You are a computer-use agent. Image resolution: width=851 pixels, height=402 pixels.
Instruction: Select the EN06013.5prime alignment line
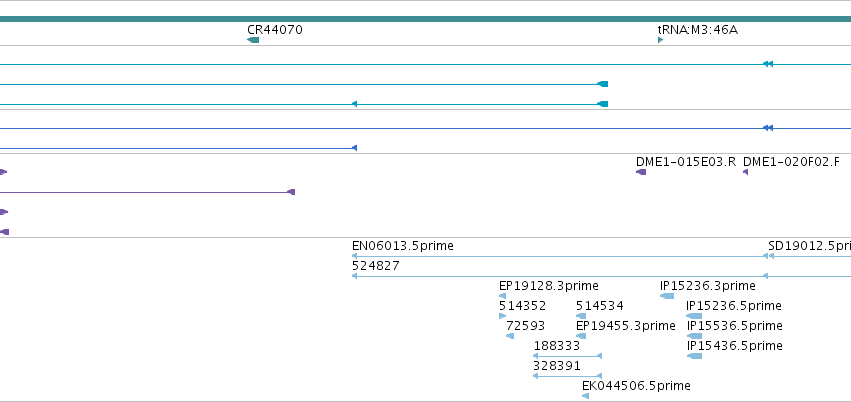point(560,256)
